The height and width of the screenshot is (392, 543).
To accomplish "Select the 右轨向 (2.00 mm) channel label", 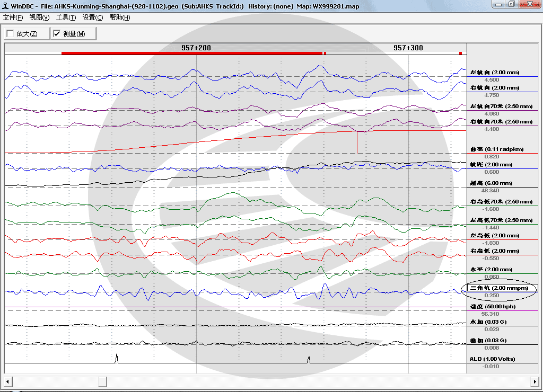I will click(495, 88).
